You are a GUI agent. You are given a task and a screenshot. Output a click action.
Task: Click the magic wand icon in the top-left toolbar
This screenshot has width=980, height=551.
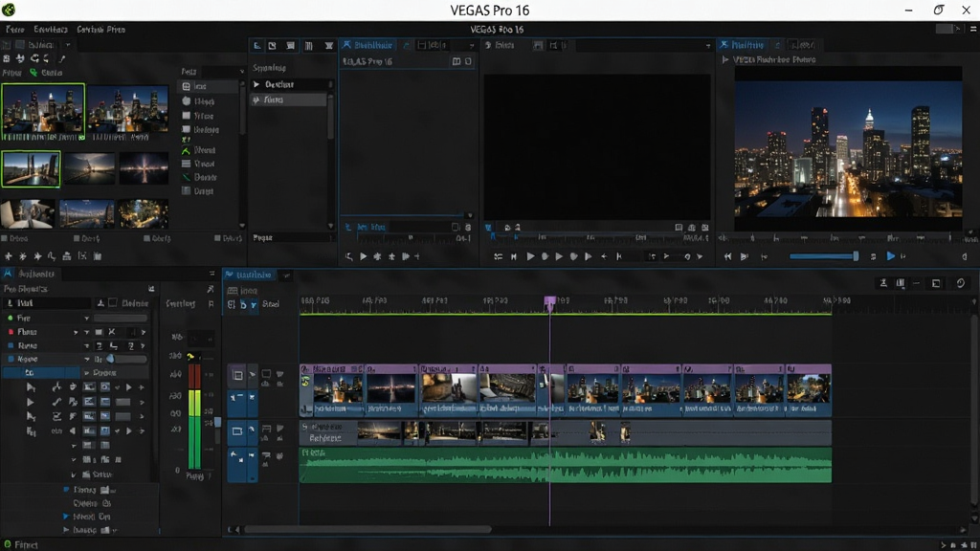62,58
